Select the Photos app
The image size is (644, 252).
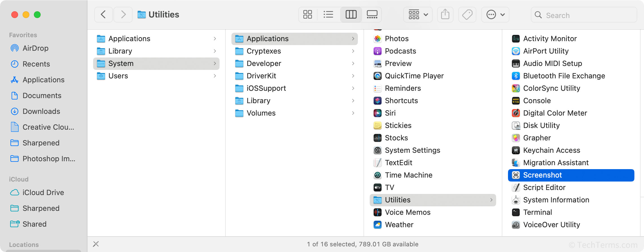click(x=433, y=39)
